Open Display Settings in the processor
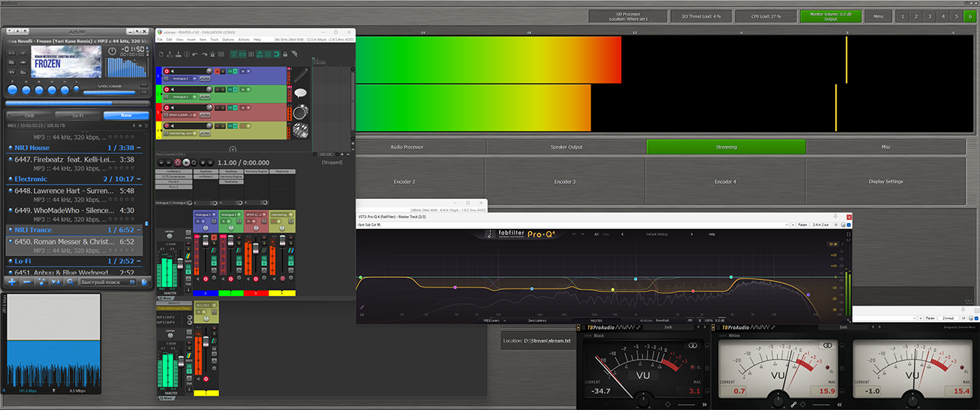Screen dimensions: 980x410 (885, 182)
